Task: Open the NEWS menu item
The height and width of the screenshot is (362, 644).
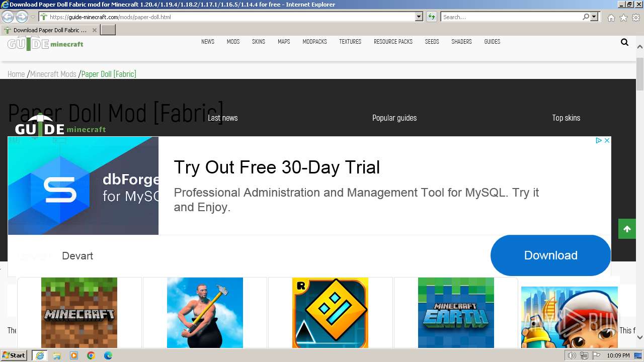Action: (208, 42)
